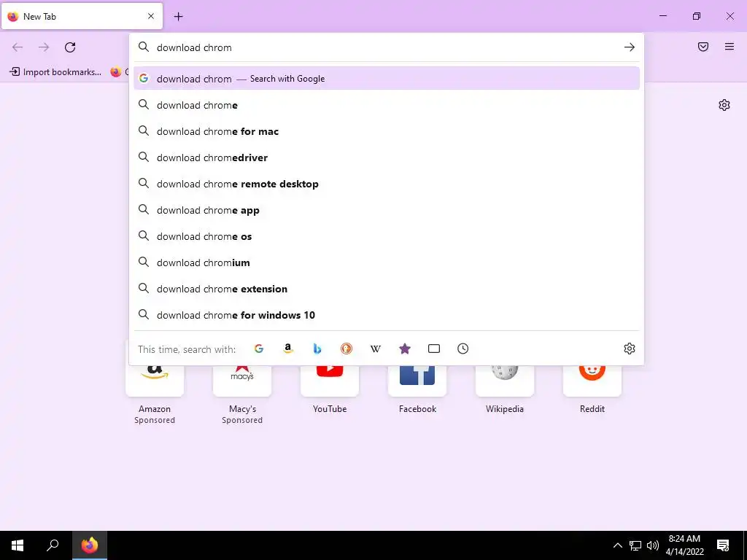Image resolution: width=747 pixels, height=560 pixels.
Task: Search open tabs using tabs icon
Action: [434, 349]
